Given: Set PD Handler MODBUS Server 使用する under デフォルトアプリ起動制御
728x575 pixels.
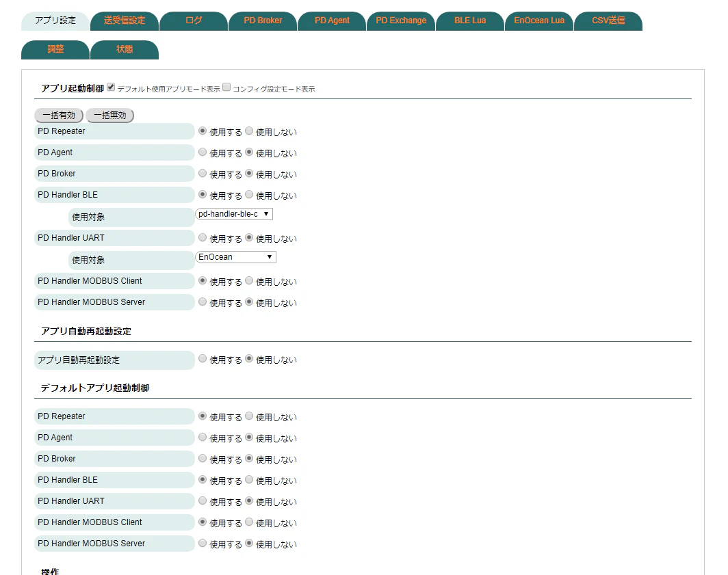Looking at the screenshot, I should [203, 543].
